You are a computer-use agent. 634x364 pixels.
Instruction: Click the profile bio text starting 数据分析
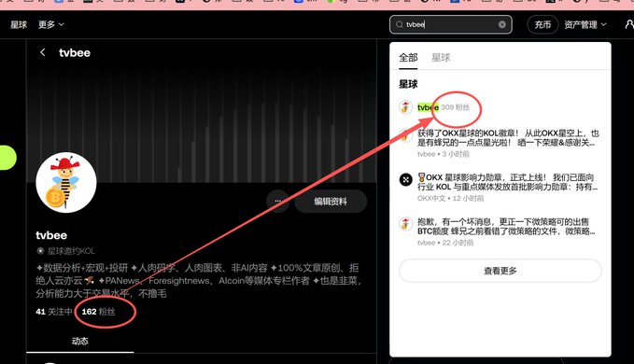(x=198, y=280)
